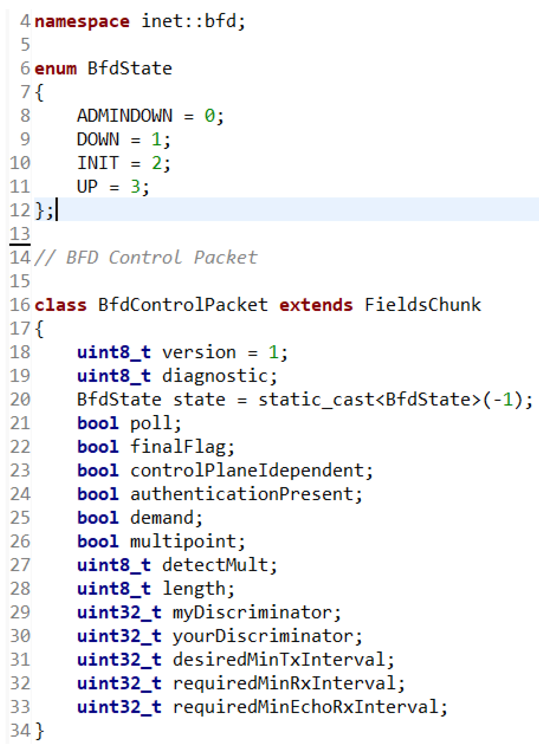The height and width of the screenshot is (756, 539).
Task: Place cursor on BfdState enum name
Action: point(129,69)
